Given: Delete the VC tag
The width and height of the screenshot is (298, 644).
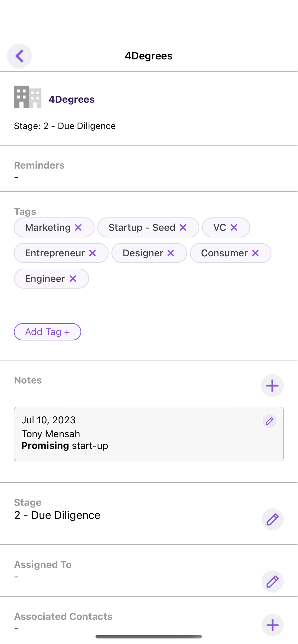Looking at the screenshot, I should tap(234, 228).
